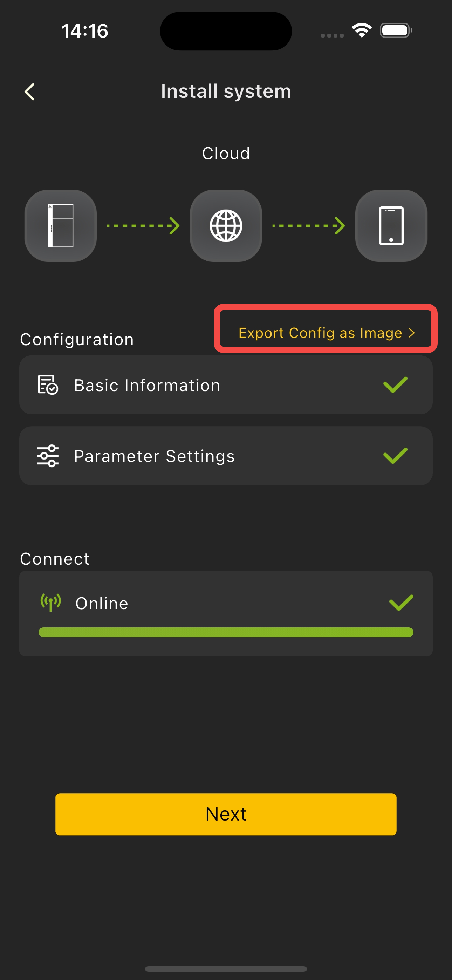Screen dimensions: 452x980
Task: Tap the Wi-Fi status icon
Action: pyautogui.click(x=362, y=30)
